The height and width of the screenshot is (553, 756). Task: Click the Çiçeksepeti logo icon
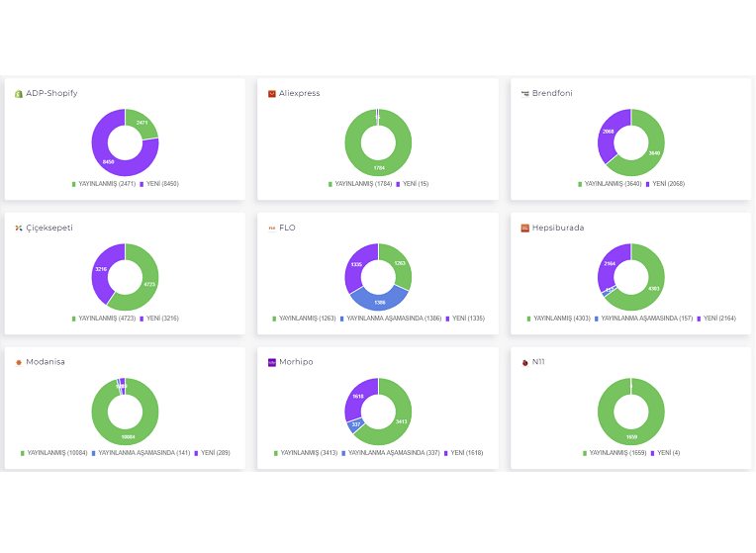point(19,229)
